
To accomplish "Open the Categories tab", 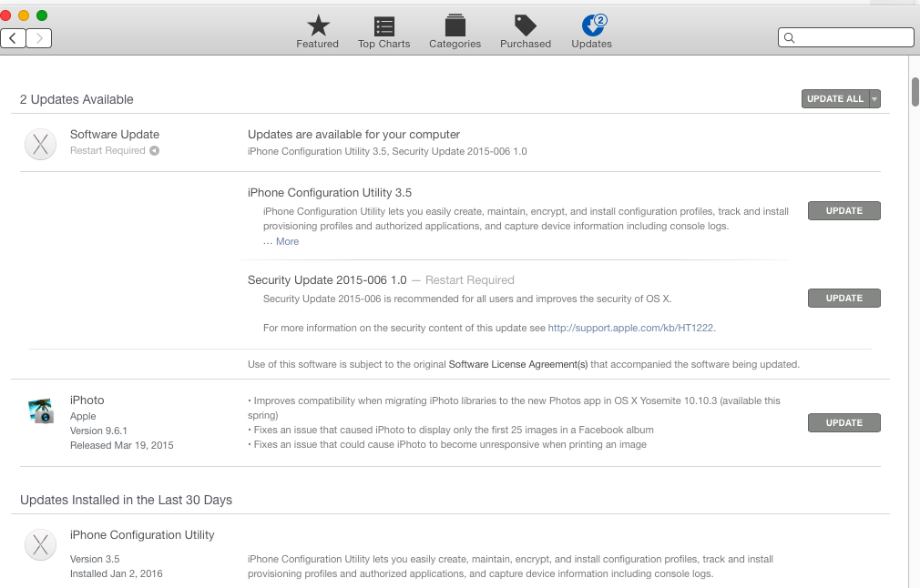I will [455, 32].
